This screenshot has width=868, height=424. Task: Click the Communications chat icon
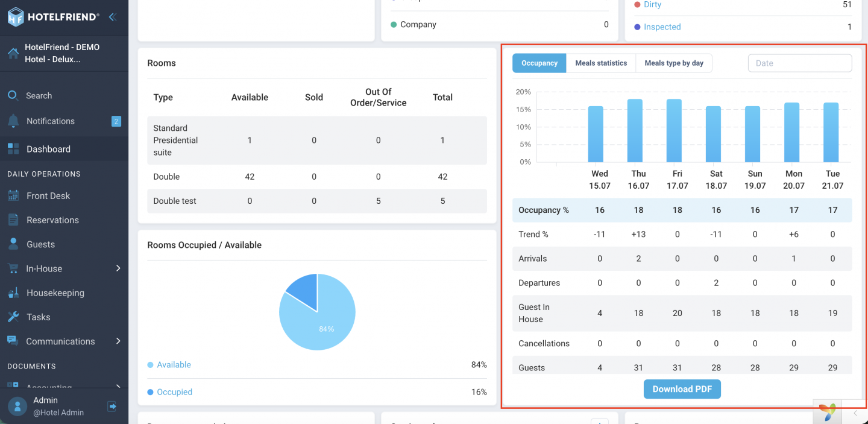(13, 341)
